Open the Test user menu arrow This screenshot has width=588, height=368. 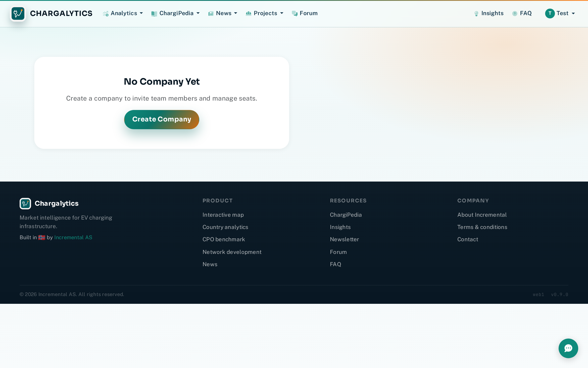(x=574, y=13)
